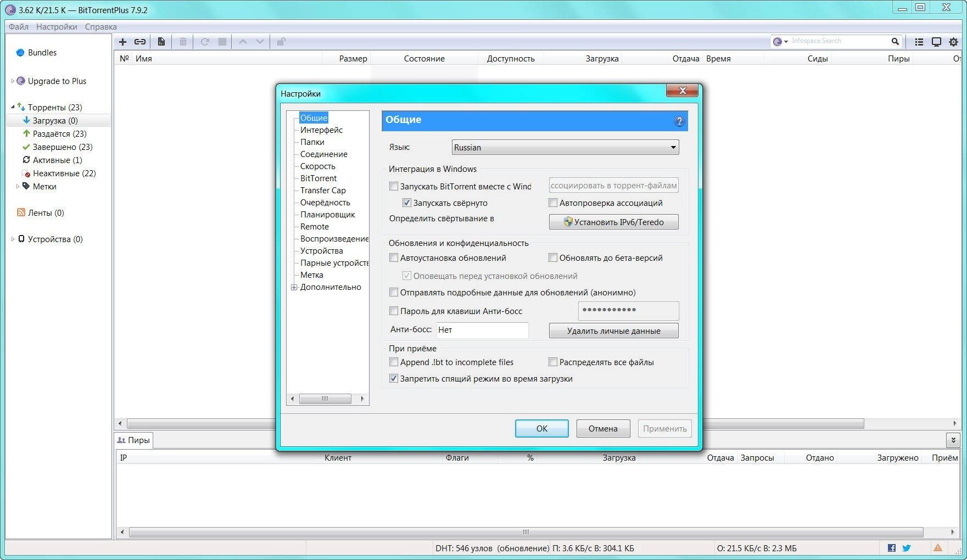967x560 pixels.
Task: Select Активные (1) in the sidebar
Action: pos(58,160)
